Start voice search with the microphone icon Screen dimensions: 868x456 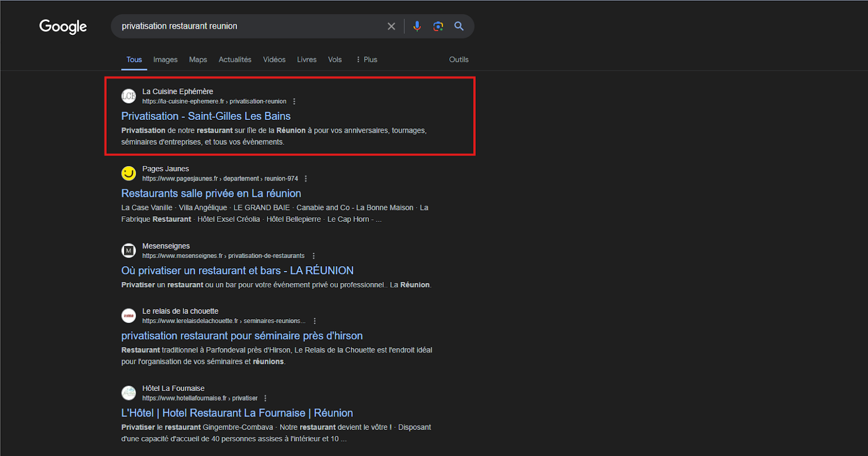click(417, 26)
